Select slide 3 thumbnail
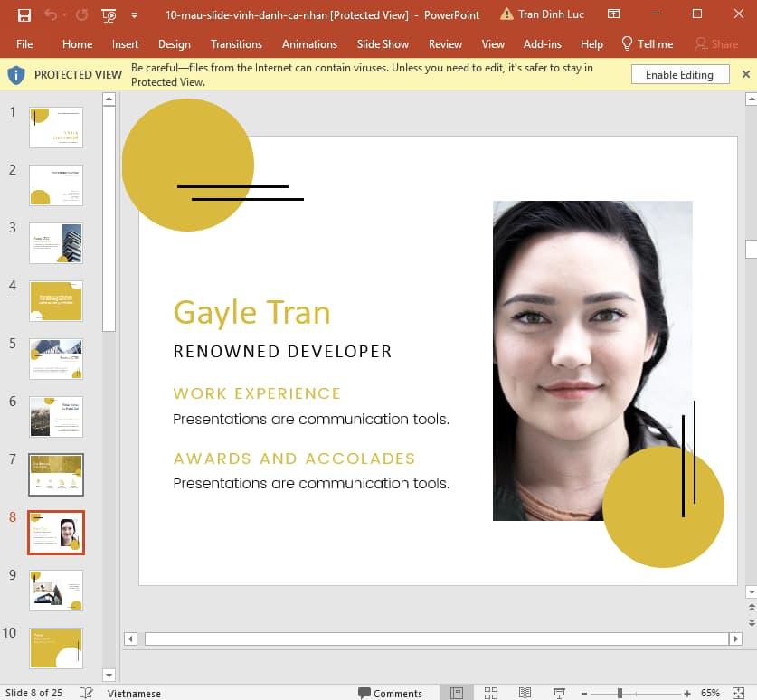The height and width of the screenshot is (700, 757). coord(56,243)
